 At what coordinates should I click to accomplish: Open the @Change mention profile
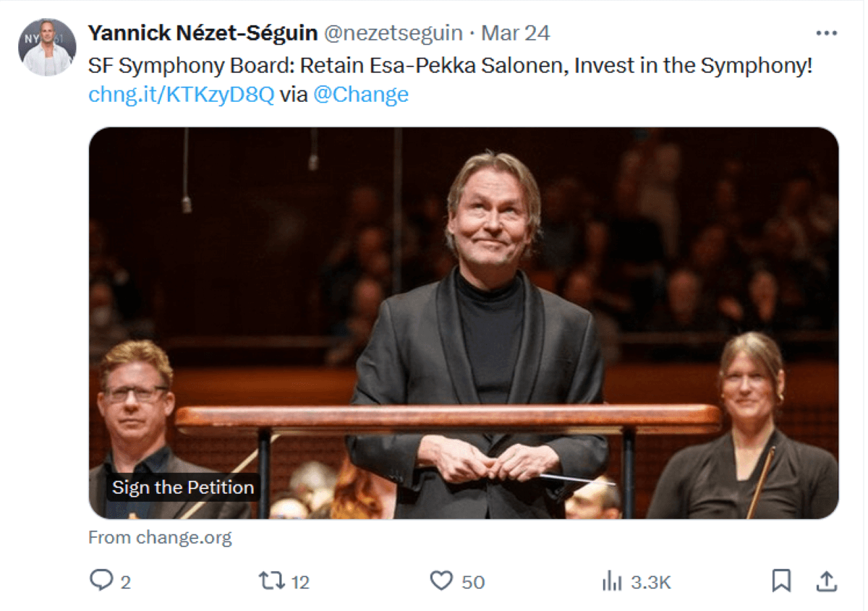point(362,94)
